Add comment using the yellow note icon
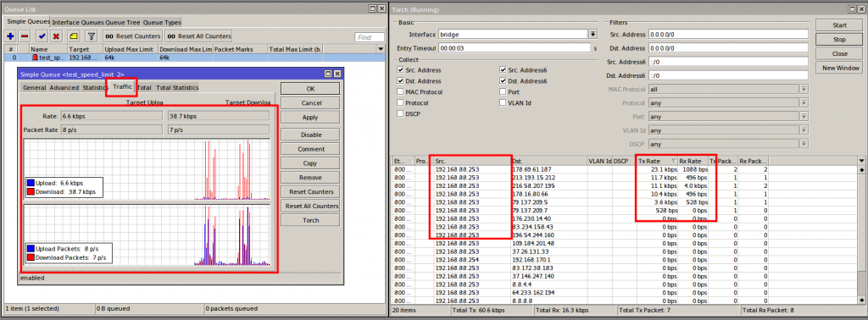The width and height of the screenshot is (868, 320). tap(74, 36)
